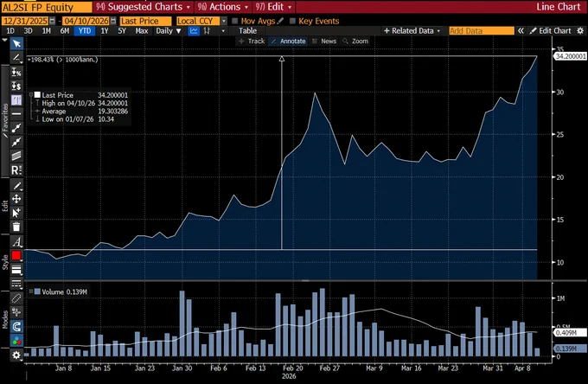This screenshot has width=588, height=384.
Task: Switch to the 1M range tab
Action: click(46, 31)
